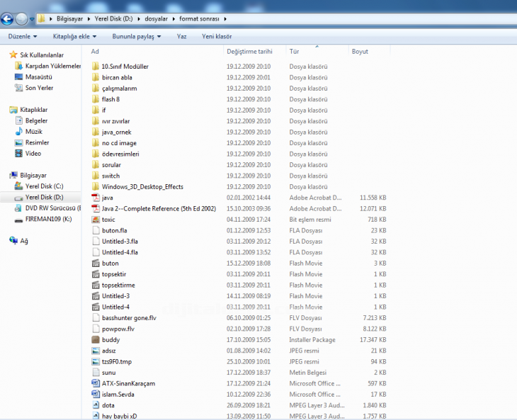Select the Windows_3D_Desktop_Effects folder icon
Image resolution: width=517 pixels, height=420 pixels.
tap(96, 187)
